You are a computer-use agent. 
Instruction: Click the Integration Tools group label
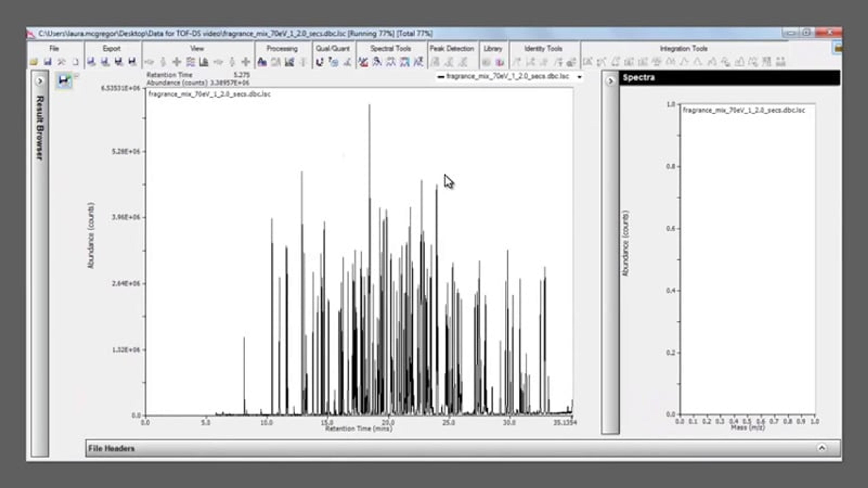click(683, 49)
